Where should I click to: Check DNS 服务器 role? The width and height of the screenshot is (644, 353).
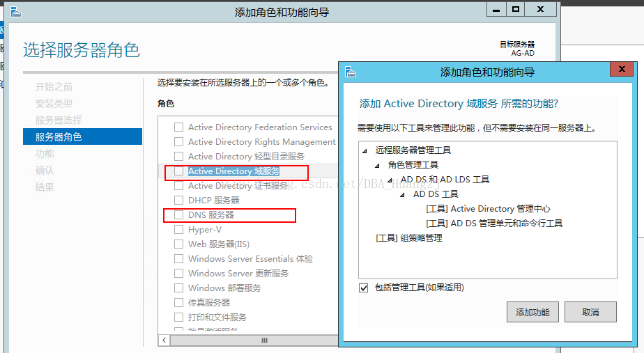(x=178, y=214)
